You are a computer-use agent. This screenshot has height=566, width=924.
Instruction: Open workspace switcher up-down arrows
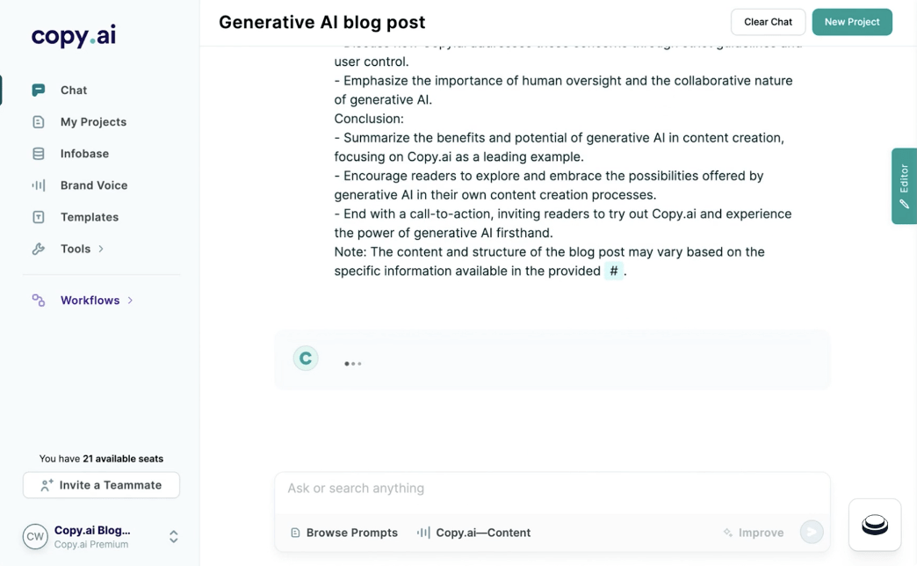[174, 536]
